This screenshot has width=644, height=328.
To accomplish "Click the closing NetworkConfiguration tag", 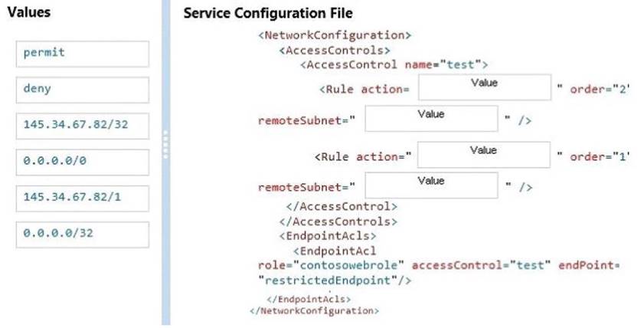I will 314,310.
